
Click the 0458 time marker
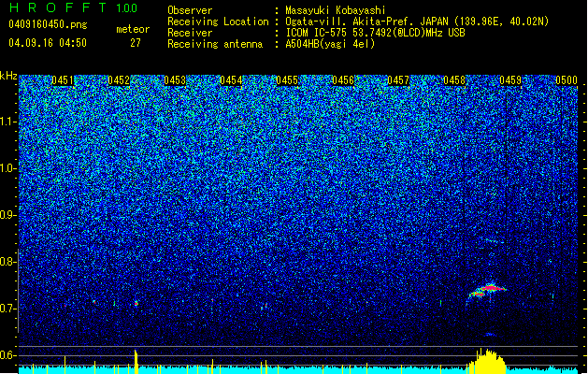(x=454, y=80)
